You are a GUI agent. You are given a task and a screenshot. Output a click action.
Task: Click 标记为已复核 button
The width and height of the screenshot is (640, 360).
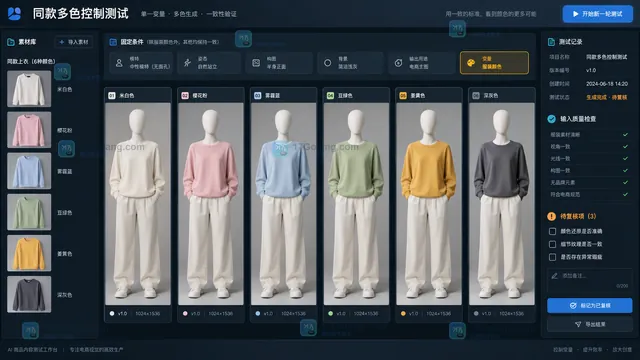coord(589,305)
